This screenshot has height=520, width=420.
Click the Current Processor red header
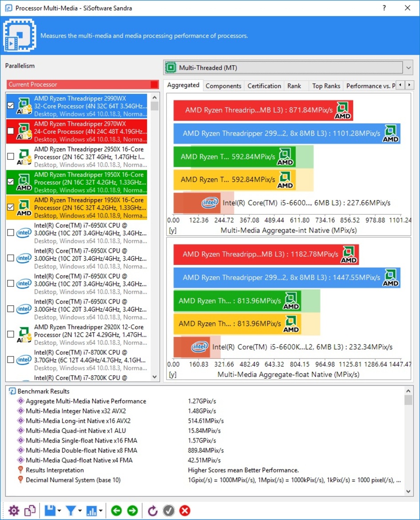(83, 84)
